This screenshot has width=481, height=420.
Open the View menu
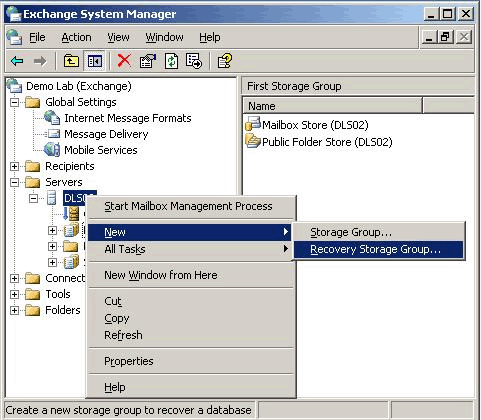click(118, 37)
